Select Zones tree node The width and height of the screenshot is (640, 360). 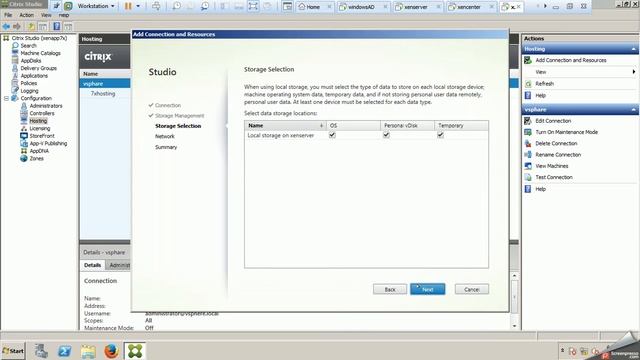tap(36, 158)
